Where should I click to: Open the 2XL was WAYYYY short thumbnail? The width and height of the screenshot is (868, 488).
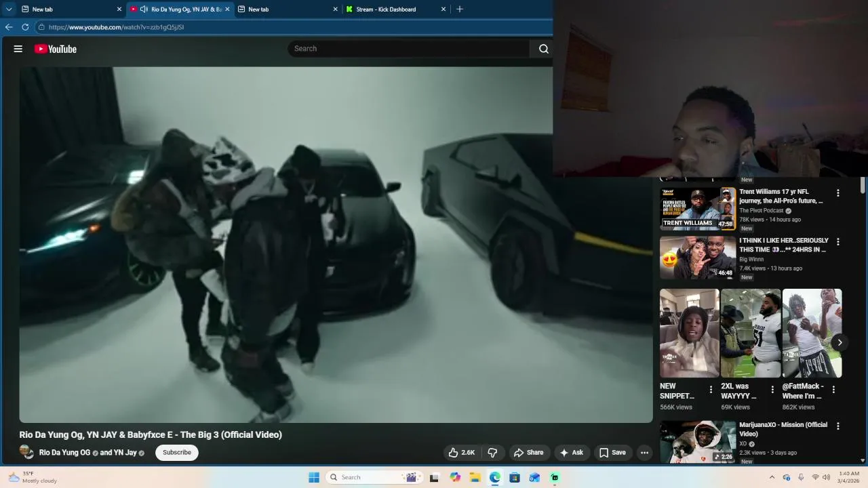(x=751, y=333)
